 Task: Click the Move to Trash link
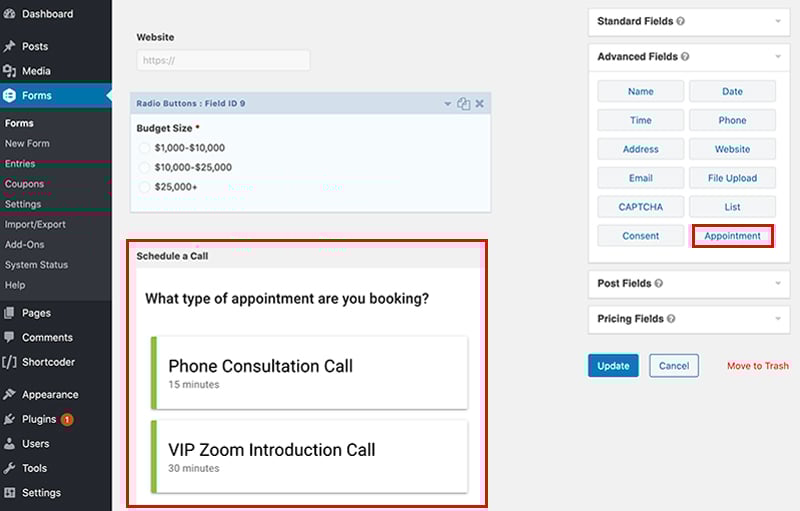click(758, 366)
